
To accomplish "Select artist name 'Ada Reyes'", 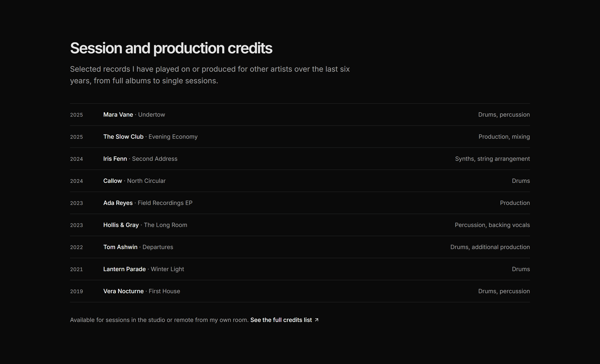I will pyautogui.click(x=118, y=203).
